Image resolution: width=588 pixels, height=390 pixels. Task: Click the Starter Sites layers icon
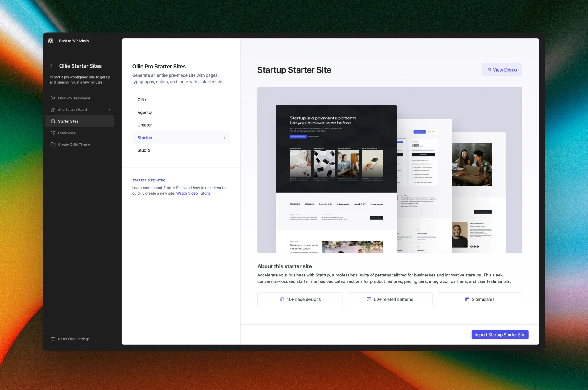tap(53, 121)
